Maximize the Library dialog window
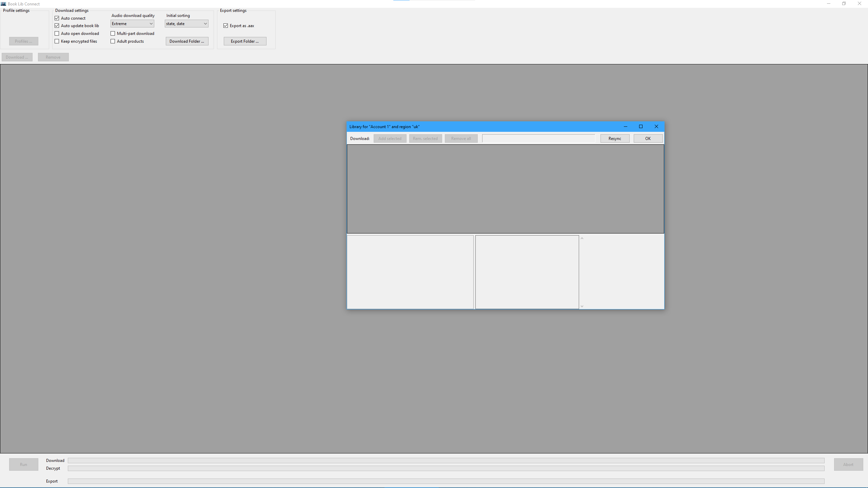Image resolution: width=868 pixels, height=488 pixels. 640,126
